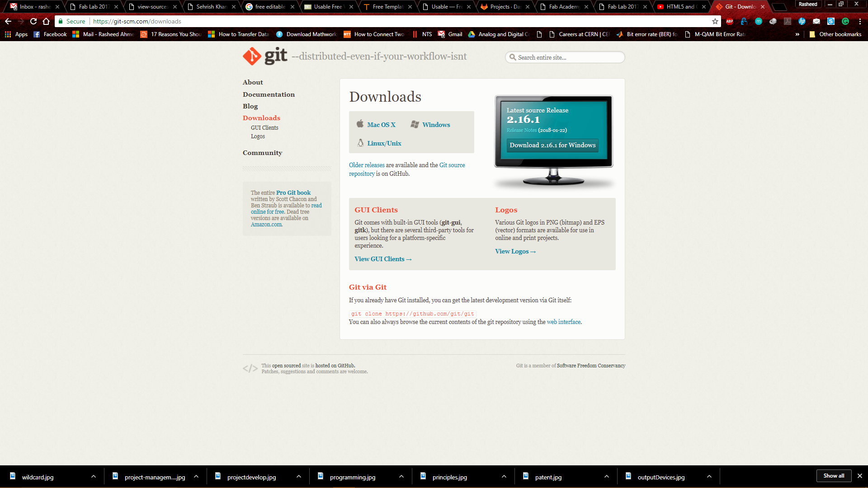Reload the page with refresh icon
868x488 pixels.
pyautogui.click(x=33, y=21)
